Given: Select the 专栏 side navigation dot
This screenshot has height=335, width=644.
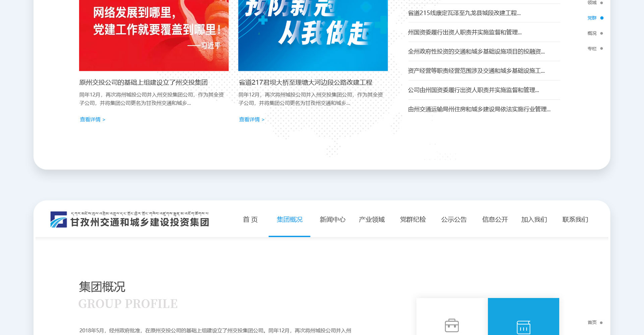Looking at the screenshot, I should pos(601,49).
